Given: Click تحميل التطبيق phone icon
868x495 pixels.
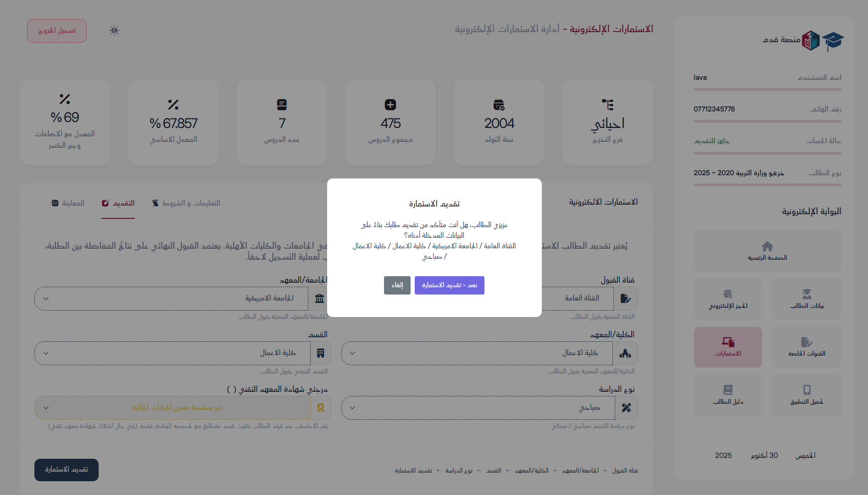Looking at the screenshot, I should coord(807,390).
